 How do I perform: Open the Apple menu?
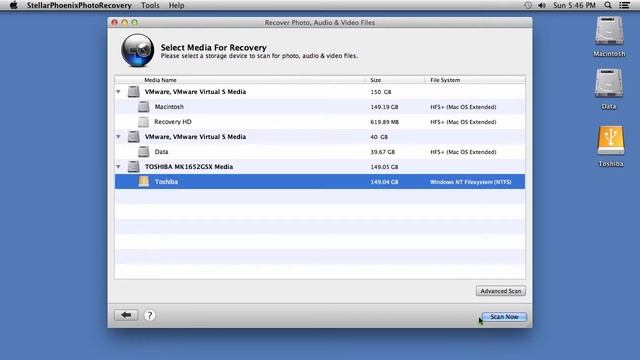(13, 5)
